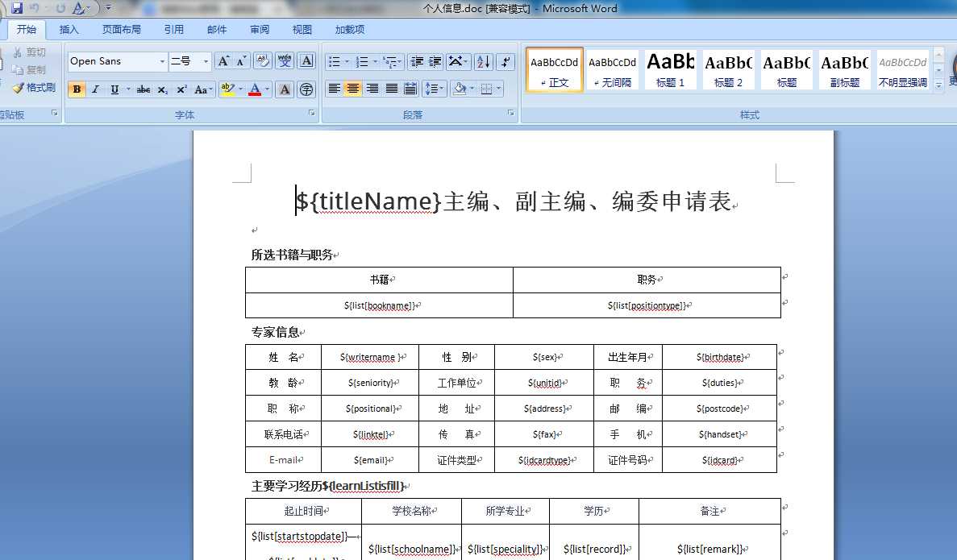957x560 pixels.
Task: Align text left
Action: pos(334,89)
